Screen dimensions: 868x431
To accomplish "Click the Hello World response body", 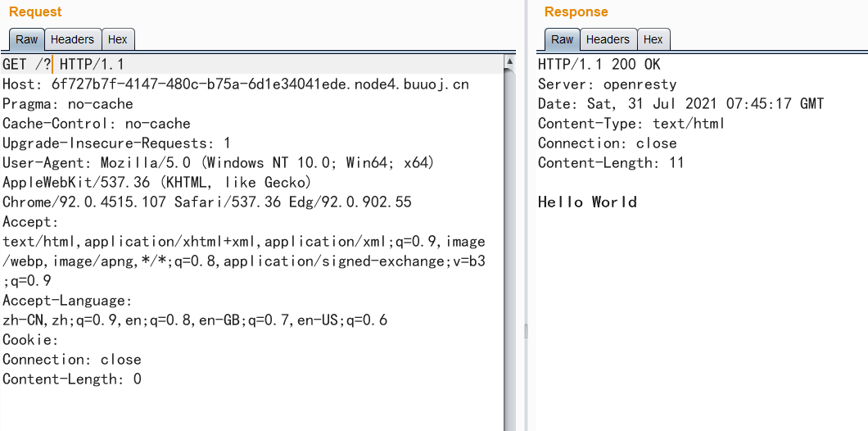I will point(587,202).
